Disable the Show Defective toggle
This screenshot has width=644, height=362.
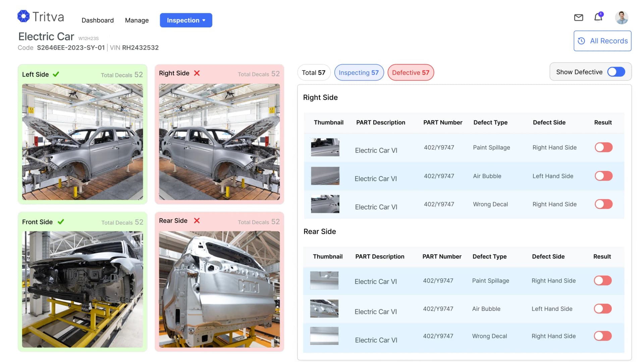tap(616, 72)
